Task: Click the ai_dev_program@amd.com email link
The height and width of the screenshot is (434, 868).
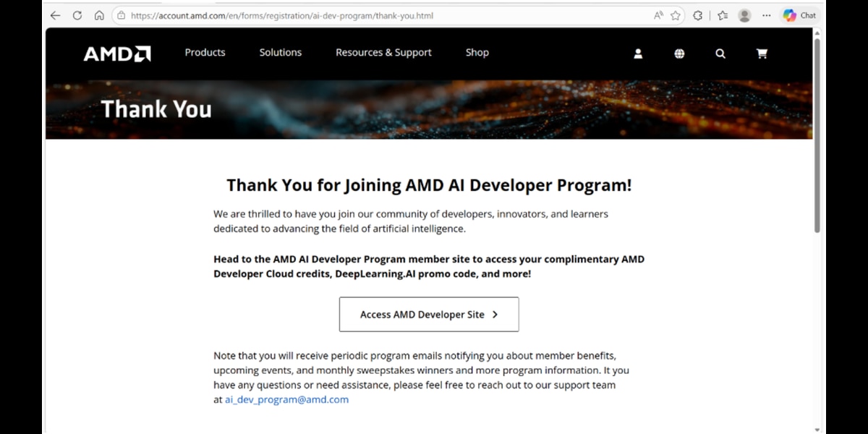Action: 286,399
